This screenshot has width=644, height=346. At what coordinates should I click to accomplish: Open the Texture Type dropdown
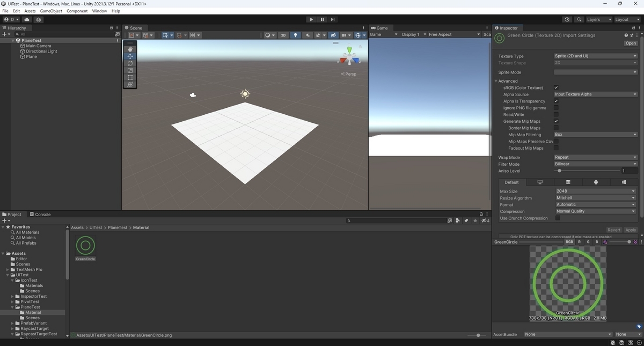(596, 56)
